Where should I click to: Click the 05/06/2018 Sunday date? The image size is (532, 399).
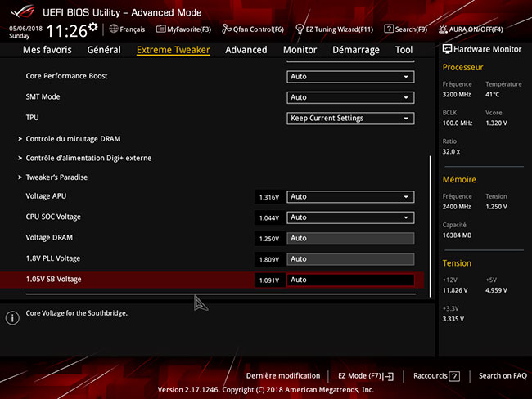25,32
